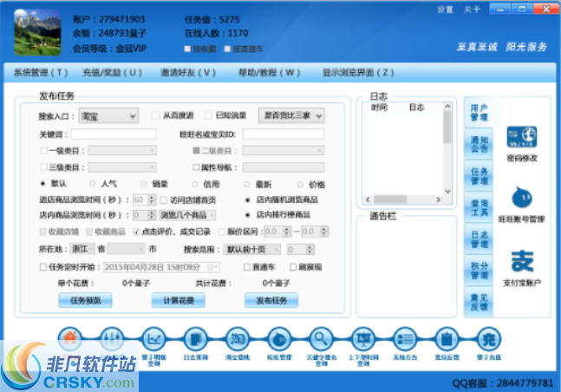561x392 pixels.
Task: Open 量子充值 icon
Action: [x=489, y=338]
